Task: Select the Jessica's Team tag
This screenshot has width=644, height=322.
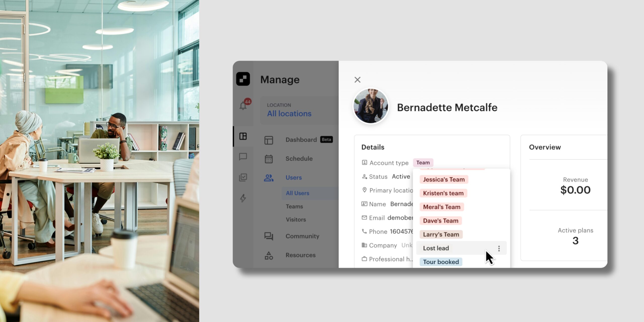Action: (444, 180)
